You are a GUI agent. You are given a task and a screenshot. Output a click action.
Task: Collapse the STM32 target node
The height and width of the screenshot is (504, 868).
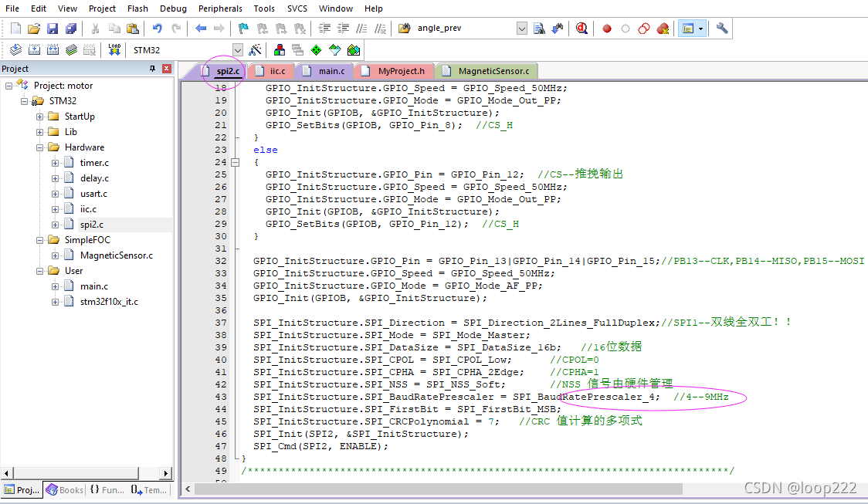25,101
